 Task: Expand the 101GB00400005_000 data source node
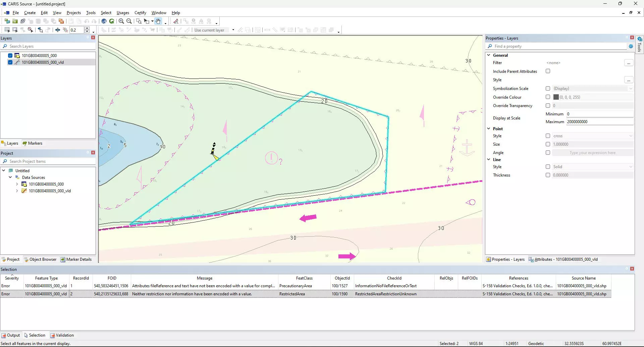(17, 184)
